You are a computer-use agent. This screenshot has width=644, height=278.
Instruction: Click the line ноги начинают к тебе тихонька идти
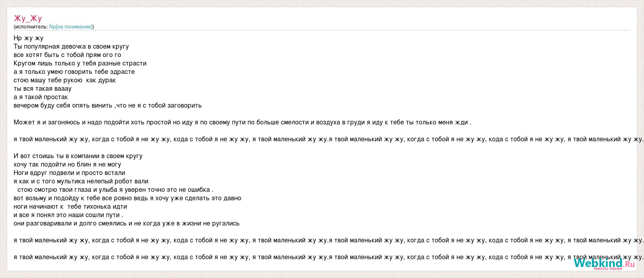(70, 207)
